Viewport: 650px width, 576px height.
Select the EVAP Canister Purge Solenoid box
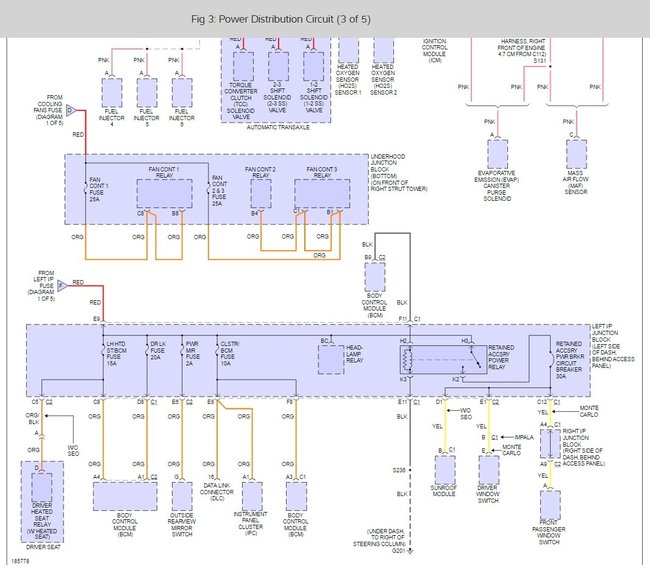(497, 154)
